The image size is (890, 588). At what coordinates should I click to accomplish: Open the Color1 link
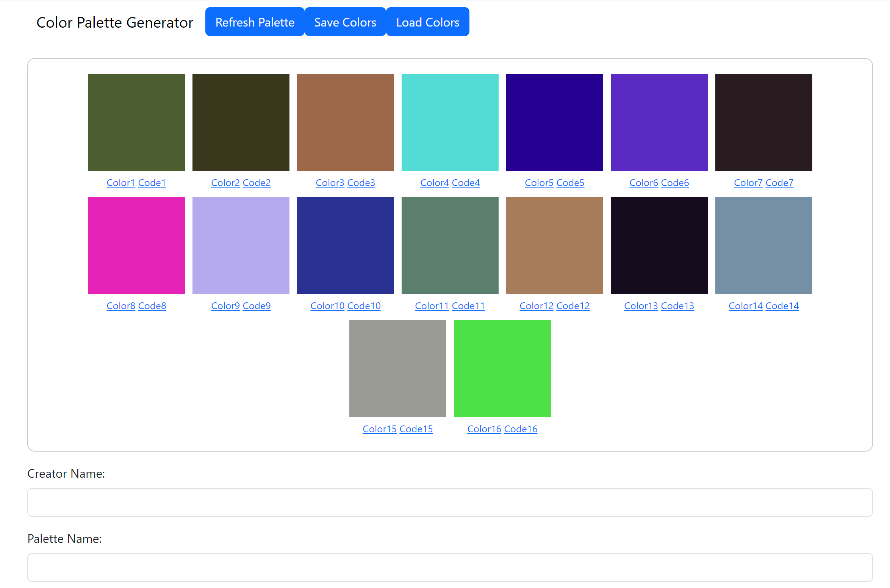121,183
